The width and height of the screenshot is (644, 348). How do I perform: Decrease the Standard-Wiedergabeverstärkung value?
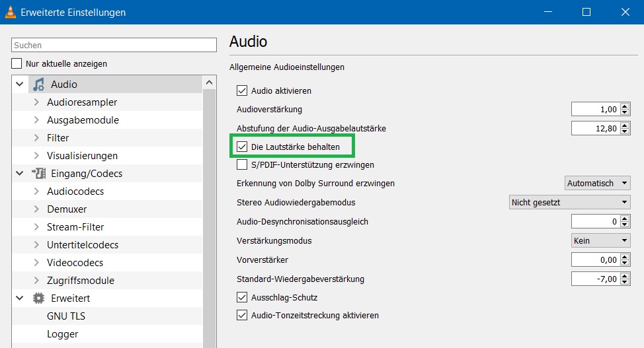(x=625, y=282)
